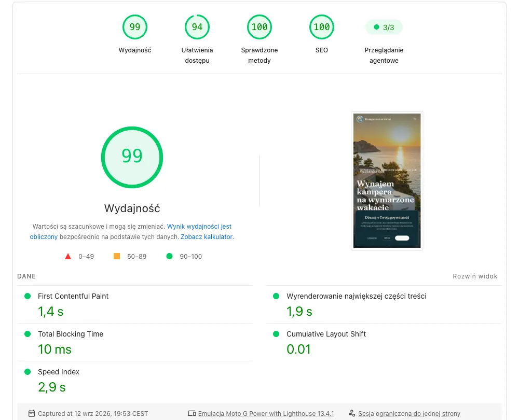Jump to Ułatwienia dostępu score 94

tap(197, 27)
